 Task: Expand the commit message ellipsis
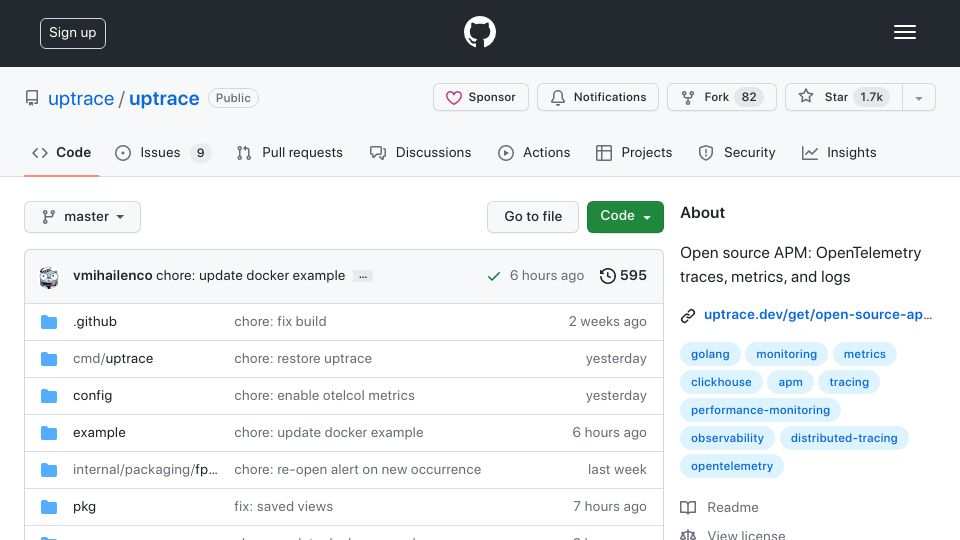click(x=363, y=277)
